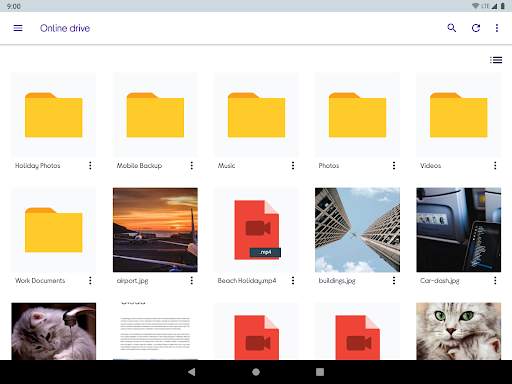
Task: Open options menu for Photos folder
Action: [x=394, y=166]
